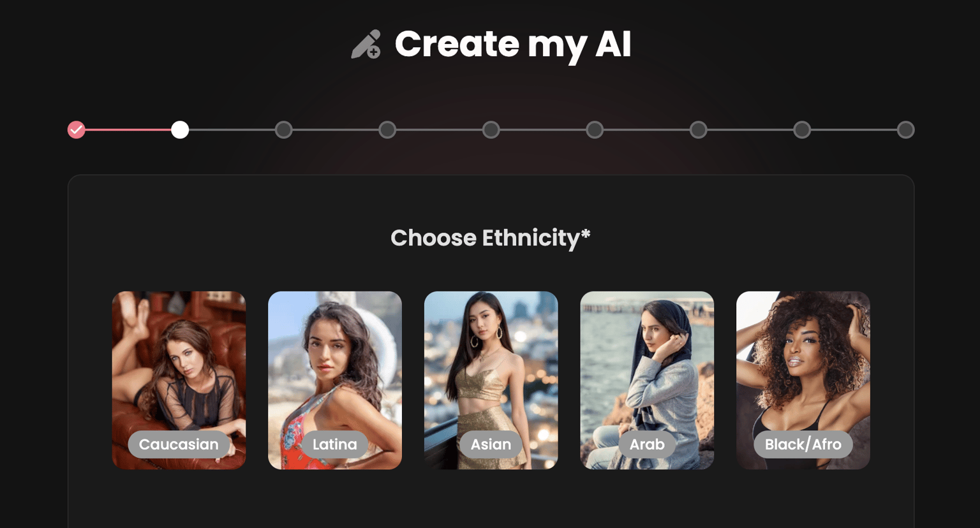Click the current white step two dot
This screenshot has height=528, width=980.
[x=180, y=130]
